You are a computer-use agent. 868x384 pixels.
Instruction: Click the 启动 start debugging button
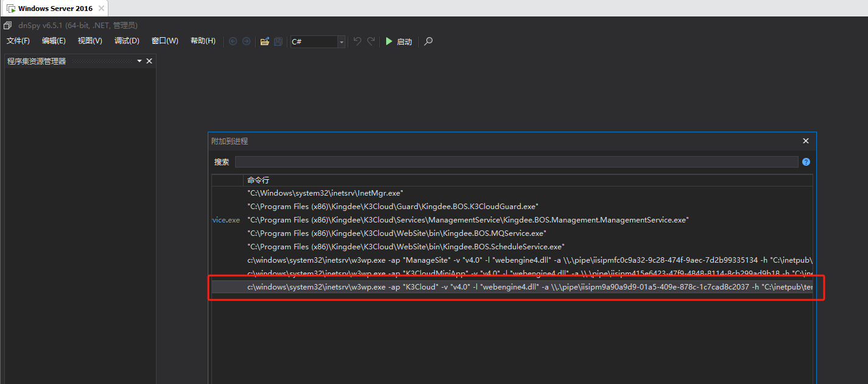click(399, 41)
